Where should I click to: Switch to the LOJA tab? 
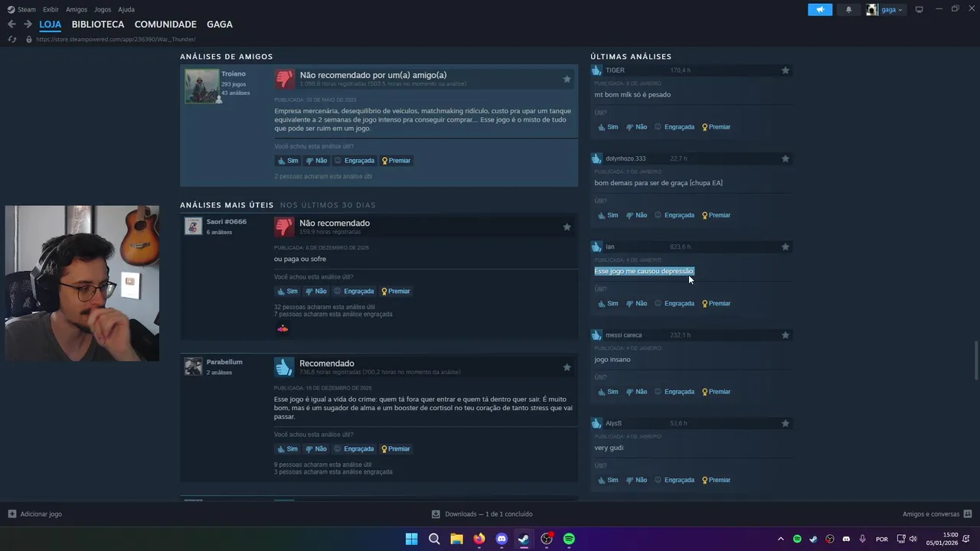coord(50,24)
